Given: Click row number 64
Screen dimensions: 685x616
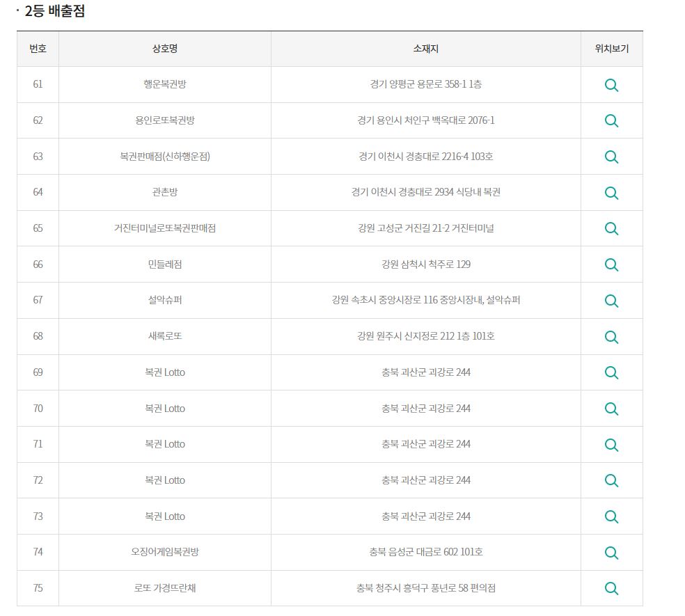Looking at the screenshot, I should point(38,192).
